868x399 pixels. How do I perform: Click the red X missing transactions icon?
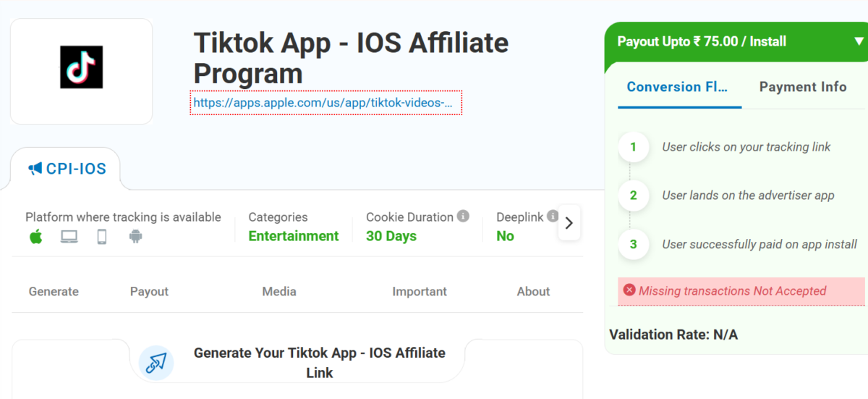(x=629, y=290)
